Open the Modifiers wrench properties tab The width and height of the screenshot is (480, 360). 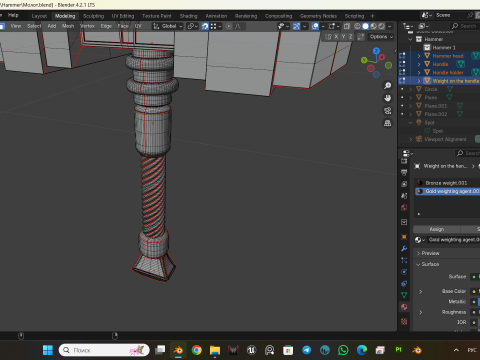click(x=404, y=249)
